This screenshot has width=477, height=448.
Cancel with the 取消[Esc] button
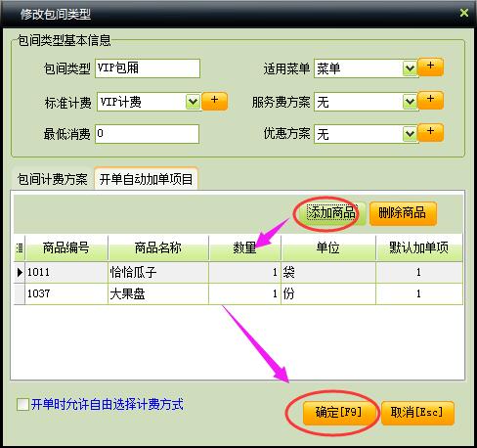coord(417,413)
